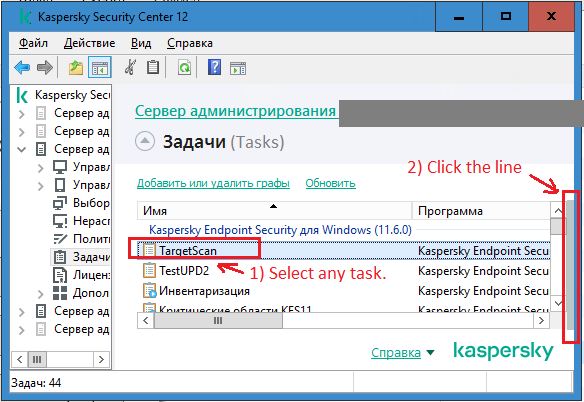This screenshot has height=402, width=584.
Task: Click the task list scroll down arrow
Action: tap(558, 303)
